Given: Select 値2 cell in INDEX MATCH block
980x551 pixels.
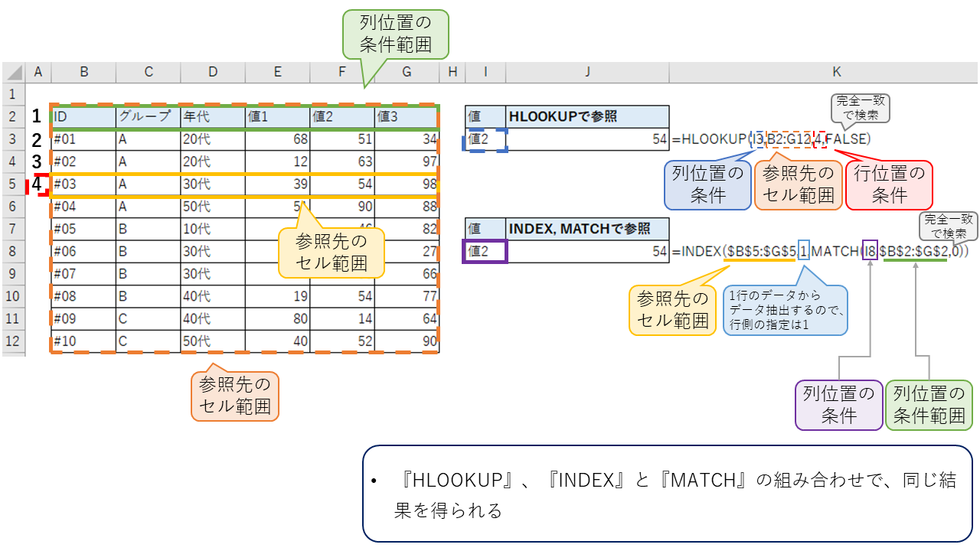Looking at the screenshot, I should tap(485, 251).
